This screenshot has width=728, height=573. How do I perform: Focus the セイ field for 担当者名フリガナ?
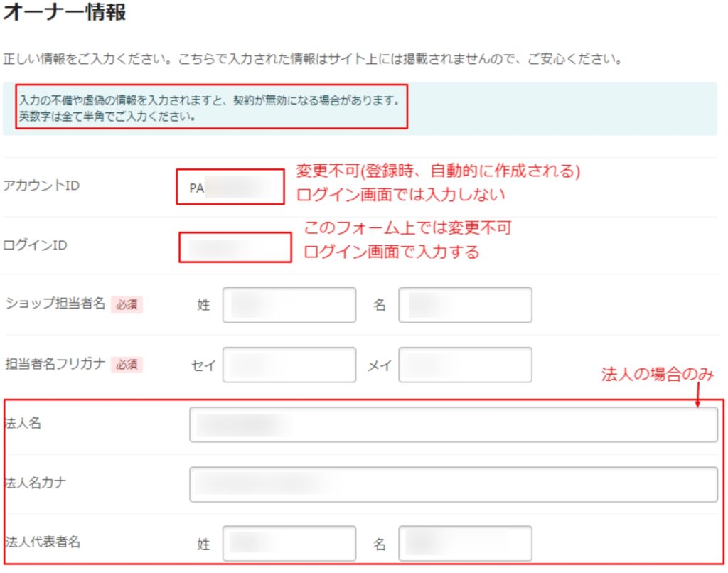tap(289, 365)
